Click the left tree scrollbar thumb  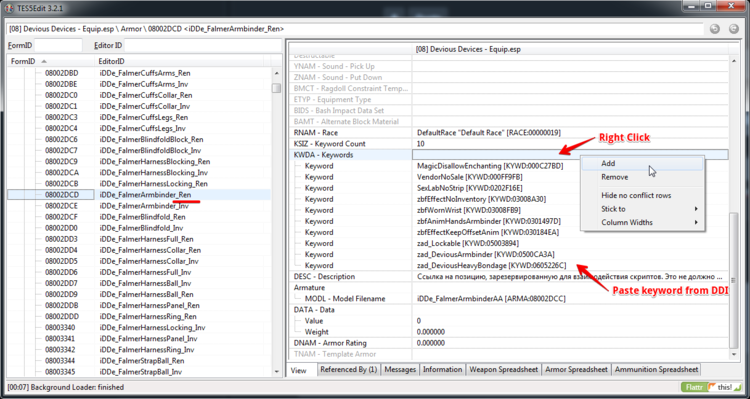276,88
